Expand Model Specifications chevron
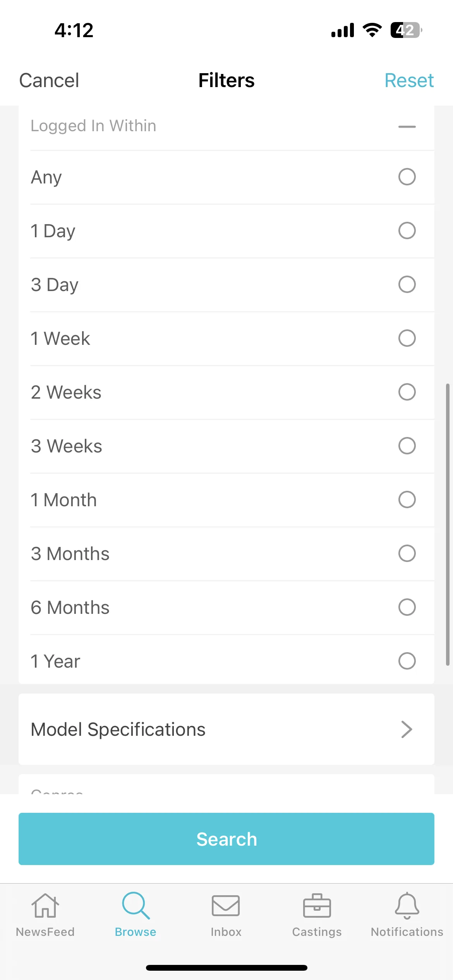The width and height of the screenshot is (453, 980). point(407,730)
